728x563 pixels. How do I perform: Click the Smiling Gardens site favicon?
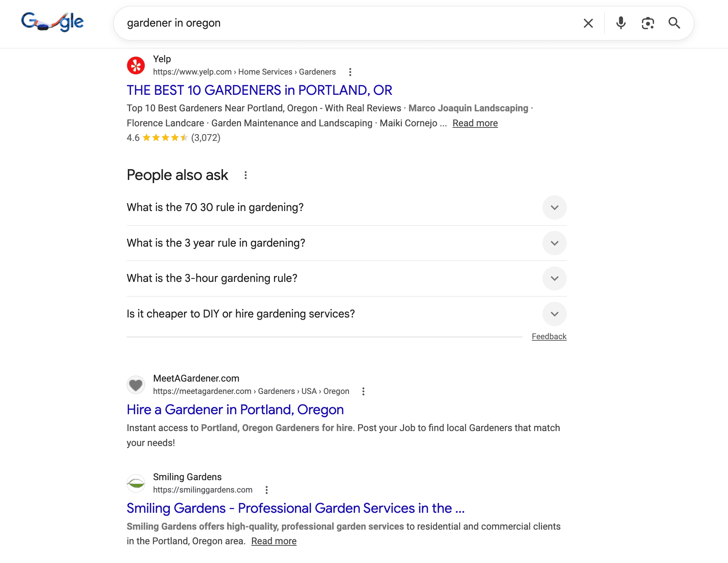[x=136, y=483]
